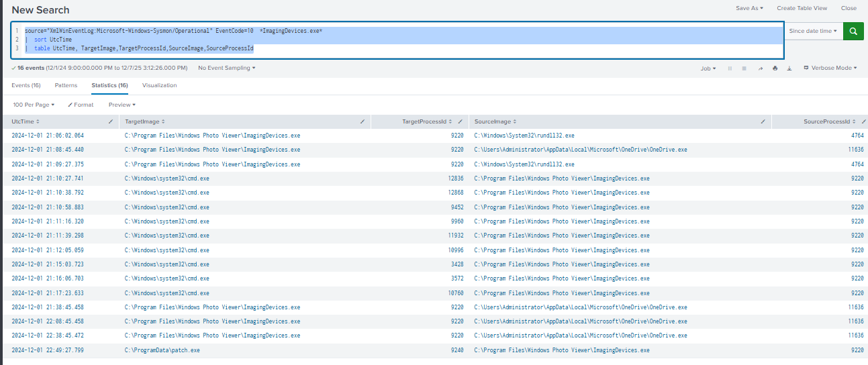Print the search results
868x365 pixels.
pos(775,68)
